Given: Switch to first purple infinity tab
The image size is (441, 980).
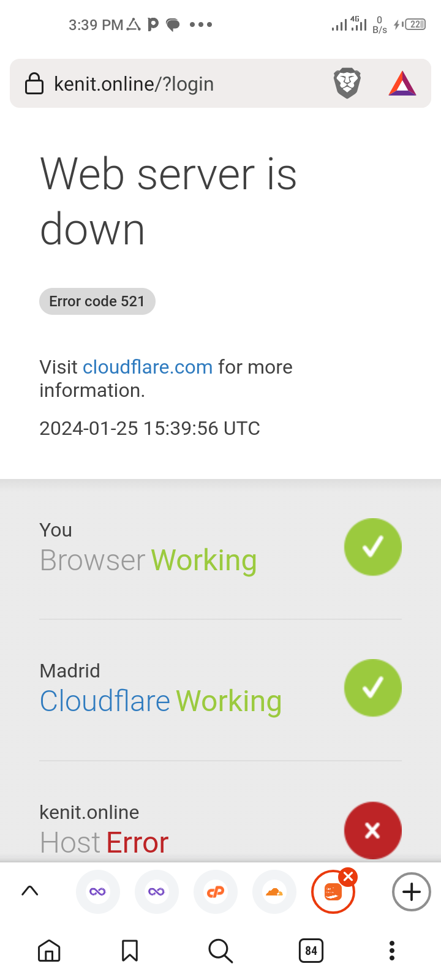Looking at the screenshot, I should click(x=98, y=892).
